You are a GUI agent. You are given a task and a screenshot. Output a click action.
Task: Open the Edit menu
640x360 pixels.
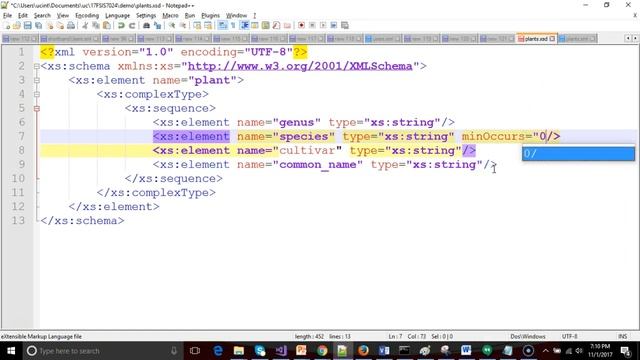coord(23,16)
